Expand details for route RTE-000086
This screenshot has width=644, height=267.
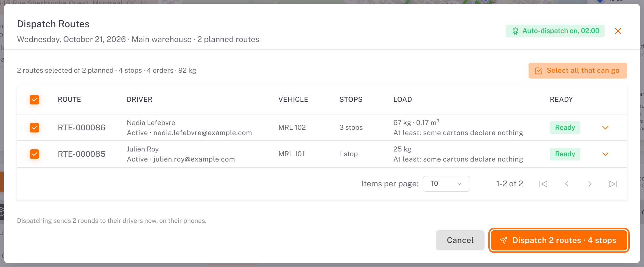605,128
